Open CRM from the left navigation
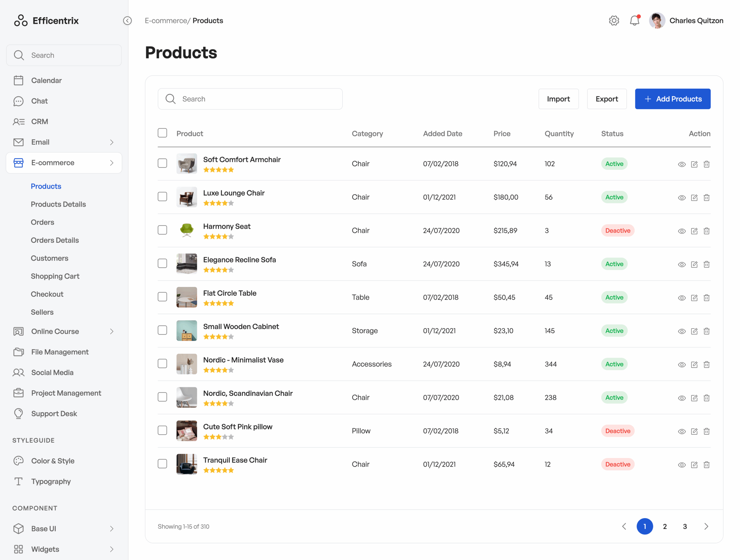The width and height of the screenshot is (740, 560). pyautogui.click(x=40, y=121)
